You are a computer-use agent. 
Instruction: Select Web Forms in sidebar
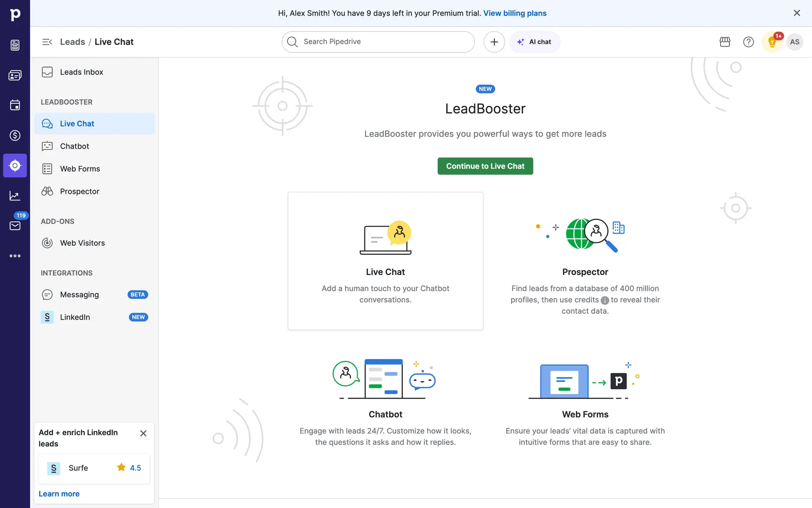click(x=80, y=169)
